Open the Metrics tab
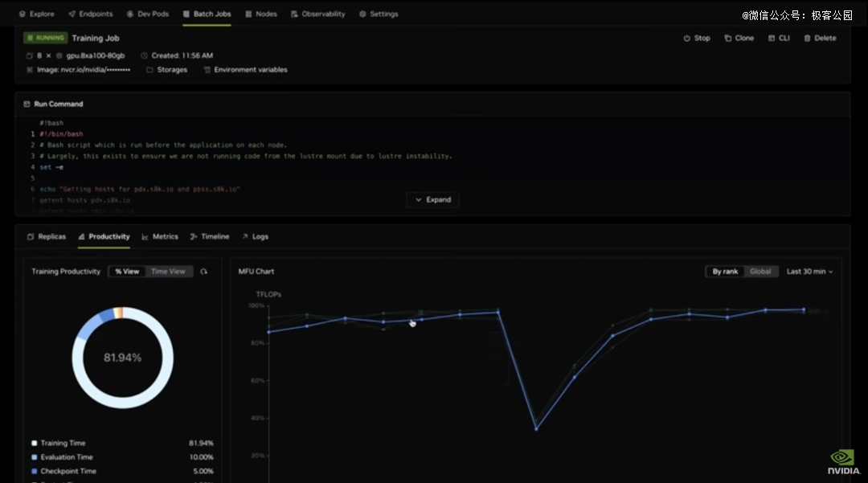Viewport: 868px width, 483px height. pos(160,236)
